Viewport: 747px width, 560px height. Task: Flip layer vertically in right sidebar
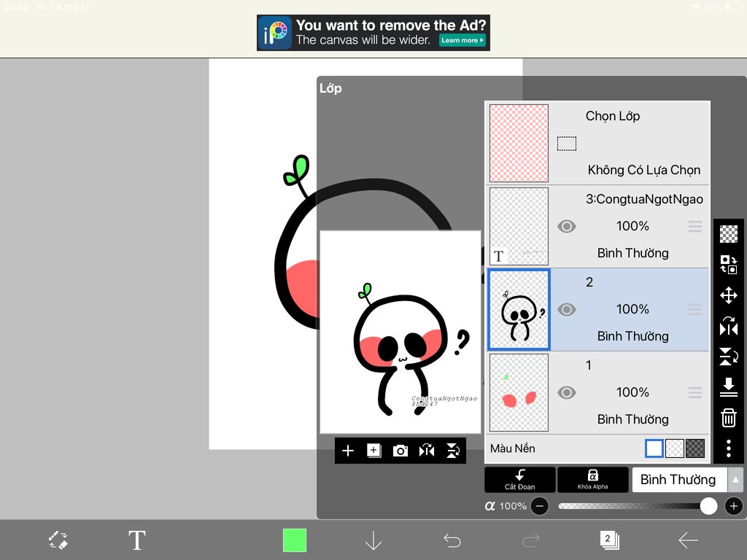[x=729, y=357]
